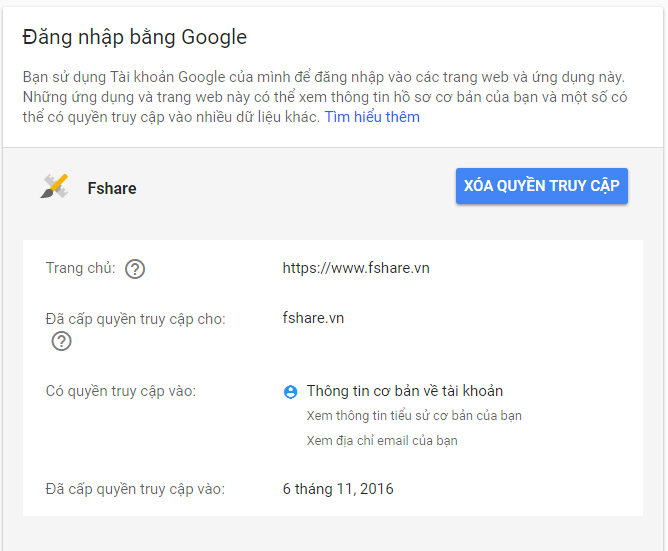This screenshot has height=551, width=668.
Task: Click the Có quyền truy cập vào label
Action: point(121,391)
